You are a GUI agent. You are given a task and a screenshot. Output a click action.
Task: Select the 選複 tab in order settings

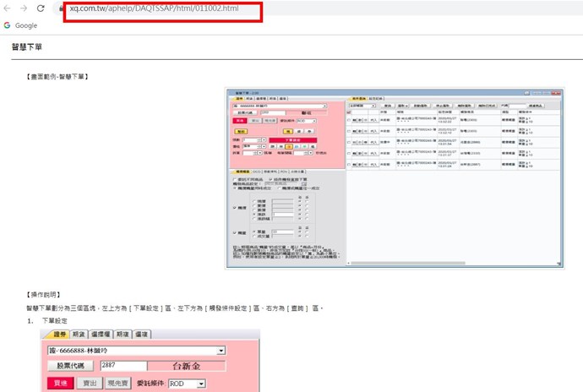tap(142, 334)
